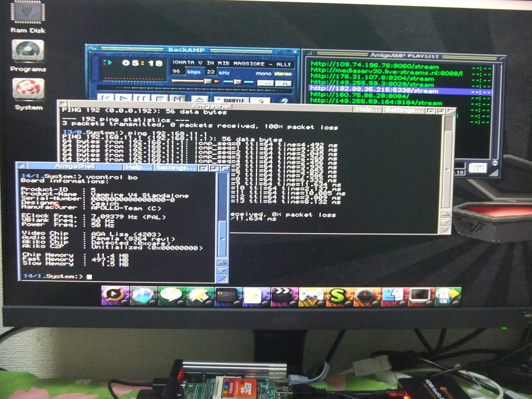Open Help... in the front AmigaShell window
Screen dimensions: 532x399
click(138, 168)
